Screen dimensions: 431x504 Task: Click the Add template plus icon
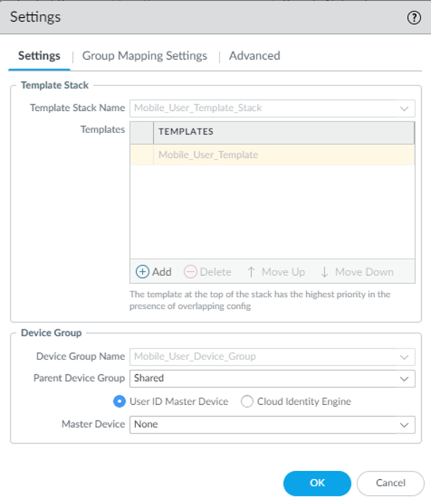coord(142,272)
